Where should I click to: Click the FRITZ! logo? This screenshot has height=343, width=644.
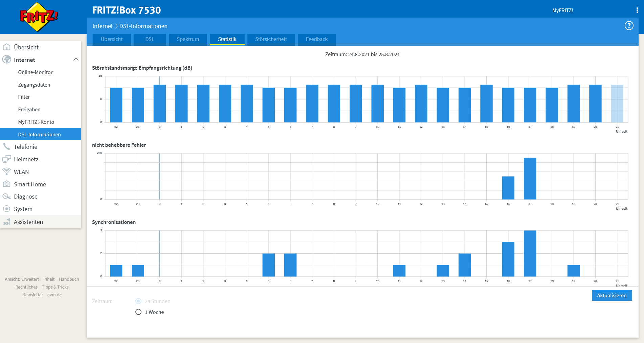(x=39, y=17)
